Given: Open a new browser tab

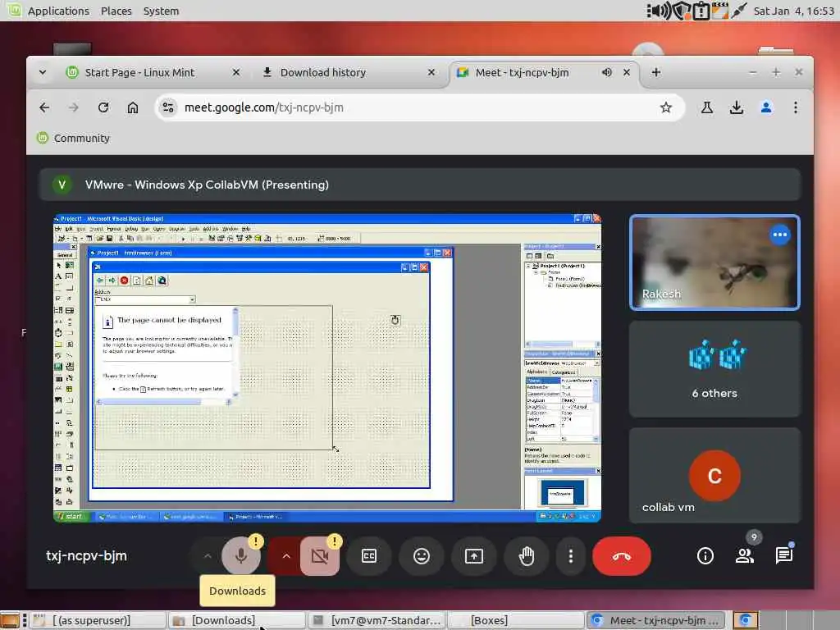Looking at the screenshot, I should [655, 72].
